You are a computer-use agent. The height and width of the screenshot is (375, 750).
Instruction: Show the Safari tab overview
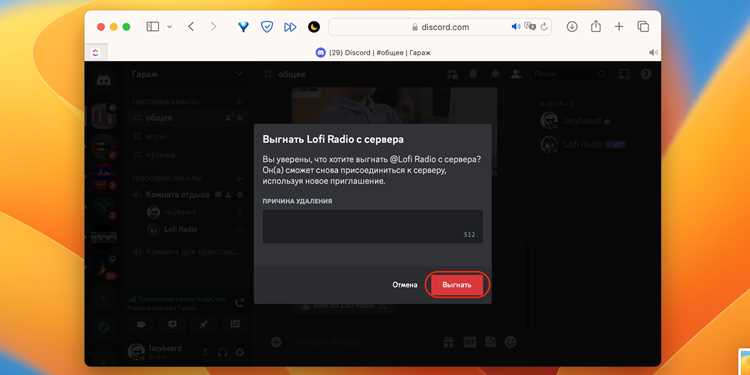click(643, 27)
